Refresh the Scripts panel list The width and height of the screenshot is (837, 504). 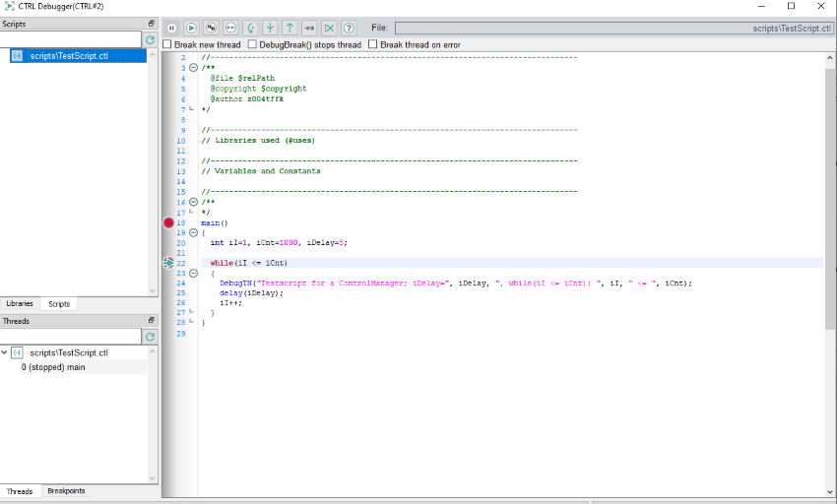click(x=151, y=40)
